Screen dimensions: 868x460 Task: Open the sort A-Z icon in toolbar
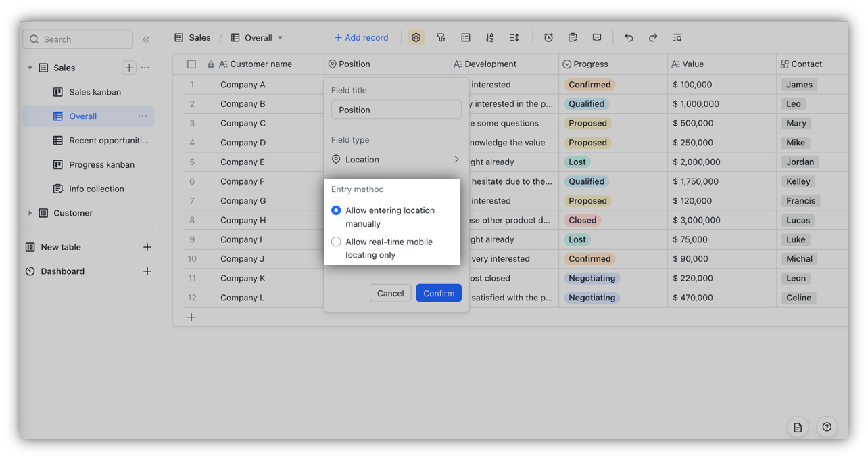490,38
